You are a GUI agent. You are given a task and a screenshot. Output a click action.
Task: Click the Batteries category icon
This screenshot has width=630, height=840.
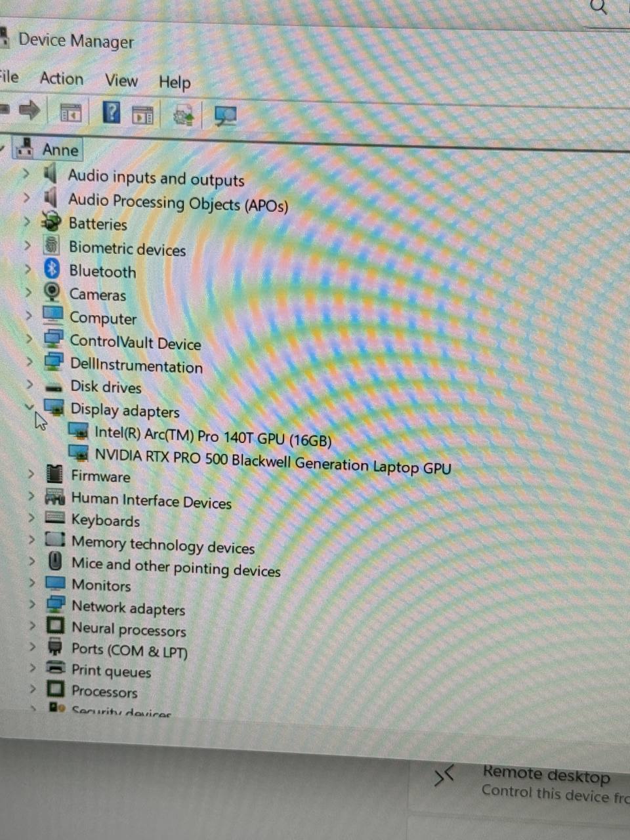51,221
